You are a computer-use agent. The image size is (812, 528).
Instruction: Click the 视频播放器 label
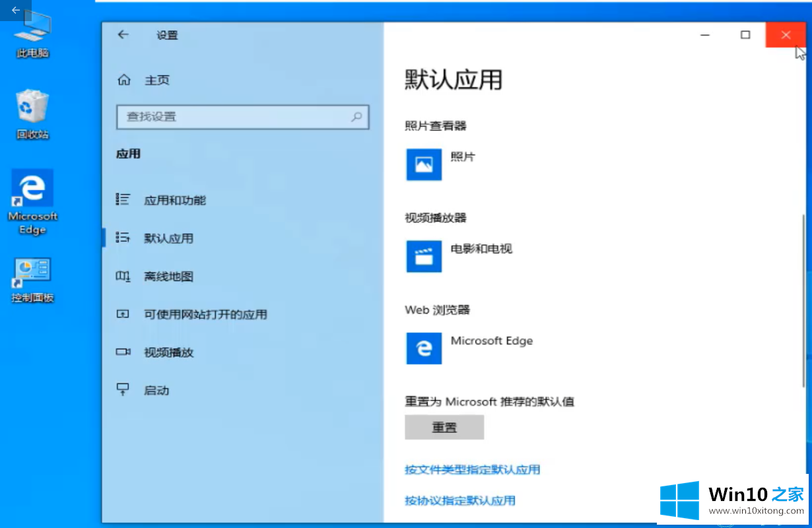[x=436, y=217]
